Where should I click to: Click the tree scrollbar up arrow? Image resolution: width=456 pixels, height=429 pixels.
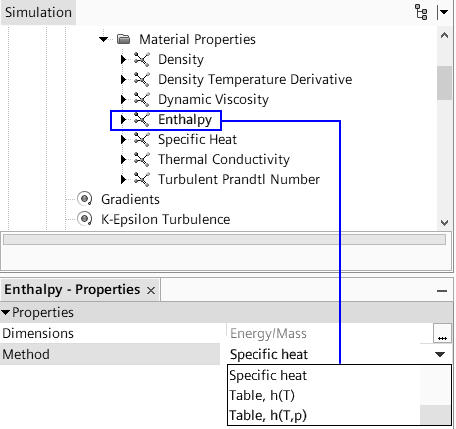point(444,35)
